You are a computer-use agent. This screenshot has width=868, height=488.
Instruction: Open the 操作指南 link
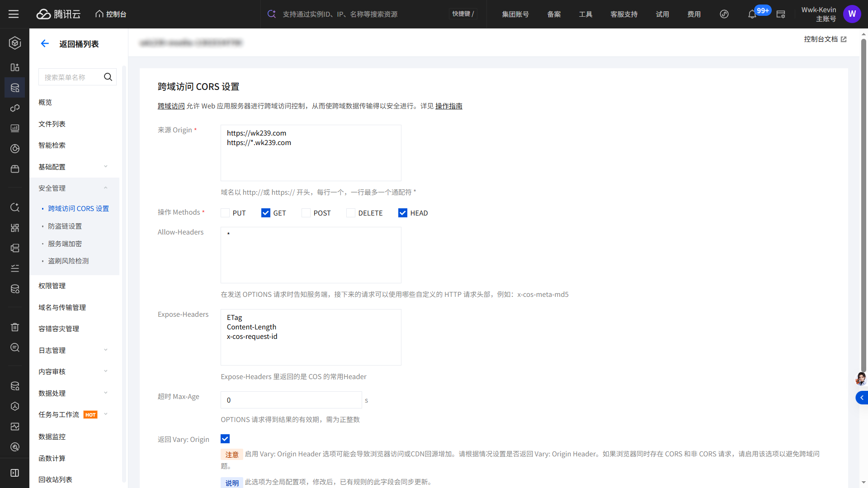coord(448,106)
